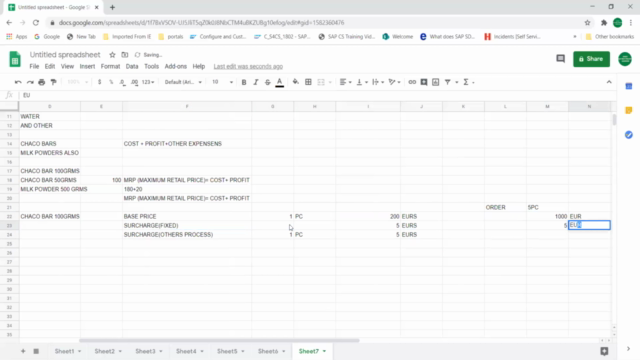Open the Format menu
The image size is (640, 360).
click(x=110, y=66)
